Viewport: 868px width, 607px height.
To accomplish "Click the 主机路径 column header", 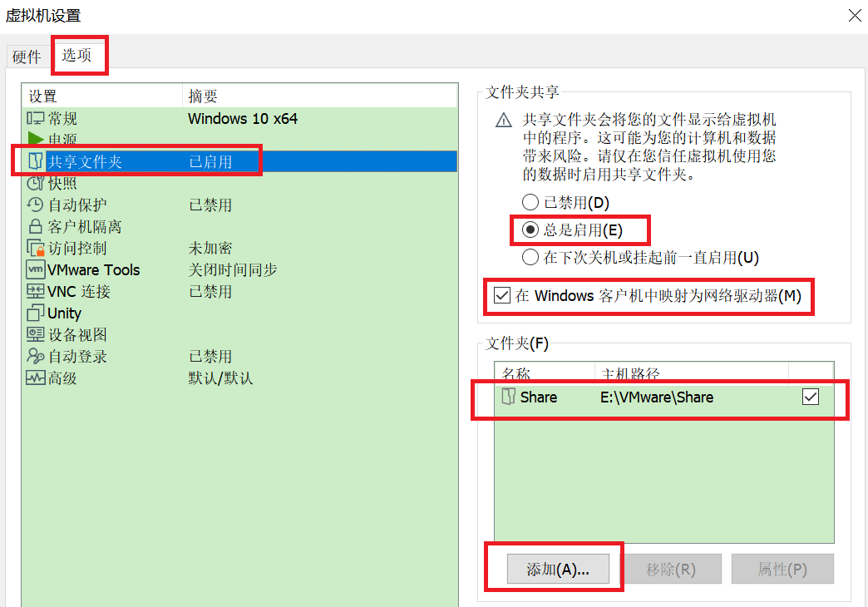I will click(x=692, y=373).
